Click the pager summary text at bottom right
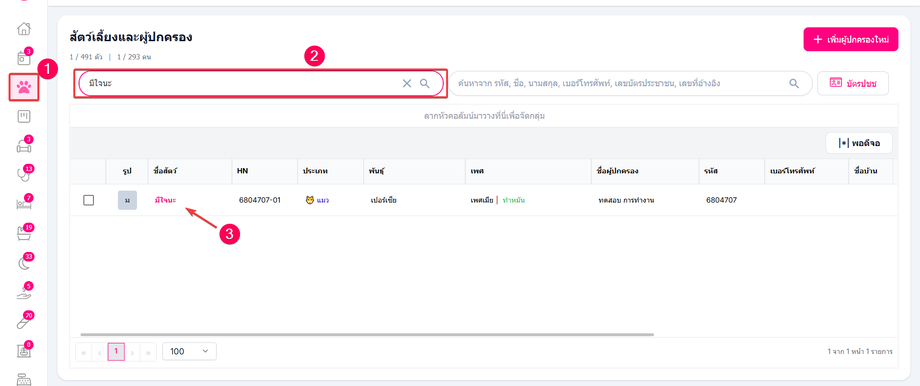The width and height of the screenshot is (920, 386). 860,352
